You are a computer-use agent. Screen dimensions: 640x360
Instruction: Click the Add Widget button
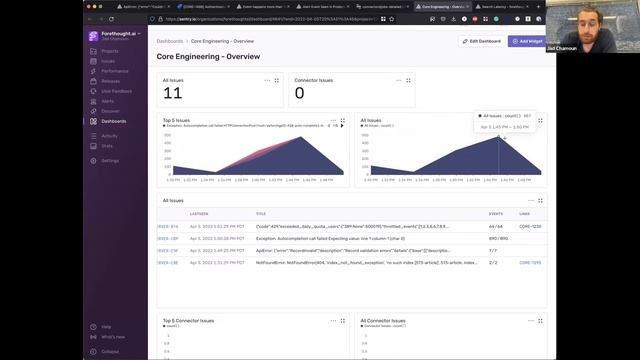point(527,41)
